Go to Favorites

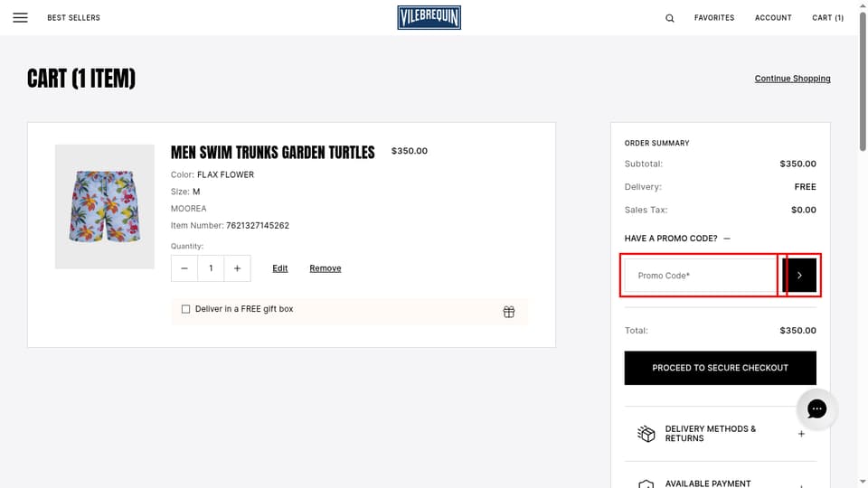coord(714,18)
